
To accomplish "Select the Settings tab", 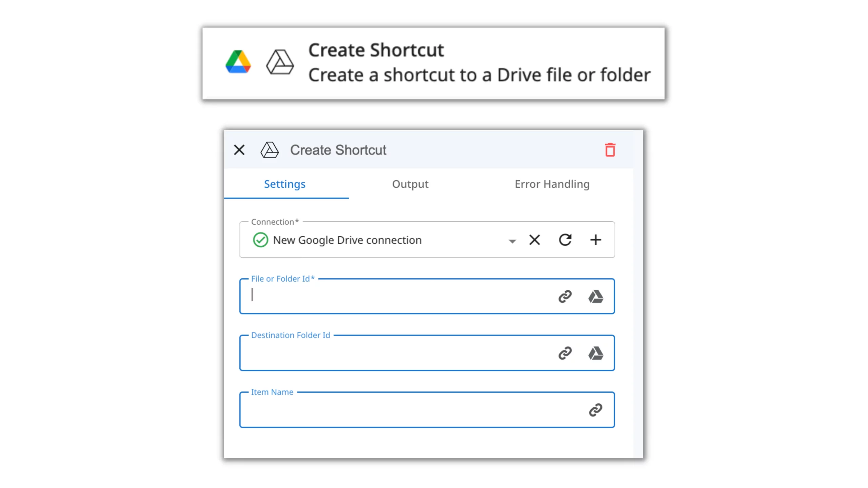I will 285,184.
